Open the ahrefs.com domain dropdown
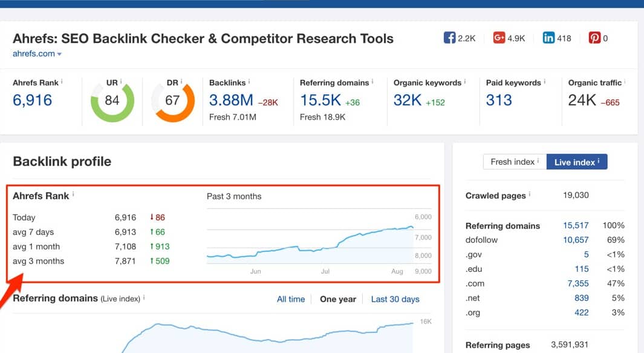The height and width of the screenshot is (353, 644). pyautogui.click(x=59, y=54)
